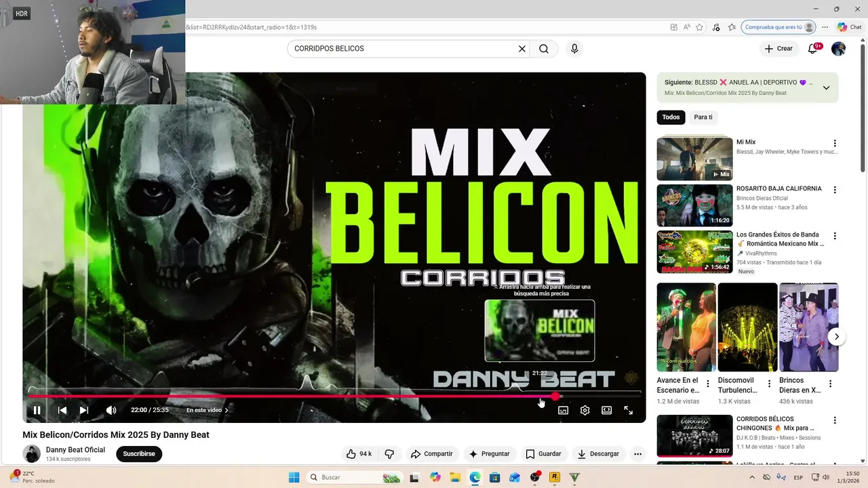Like the video with 94 k likes
The height and width of the screenshot is (488, 868).
point(359,453)
